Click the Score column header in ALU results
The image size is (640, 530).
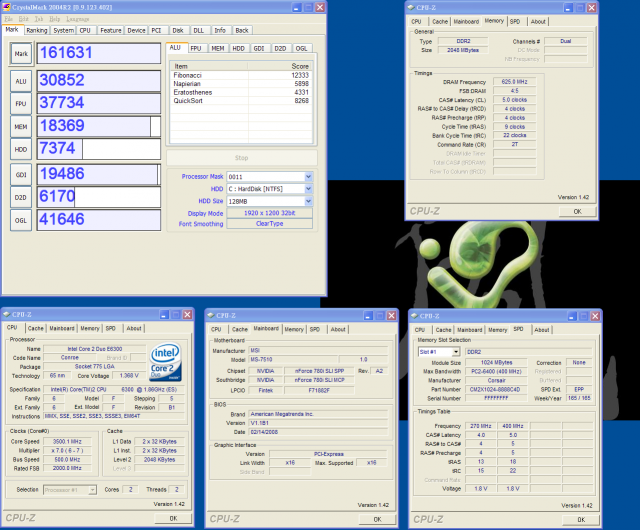[x=280, y=66]
